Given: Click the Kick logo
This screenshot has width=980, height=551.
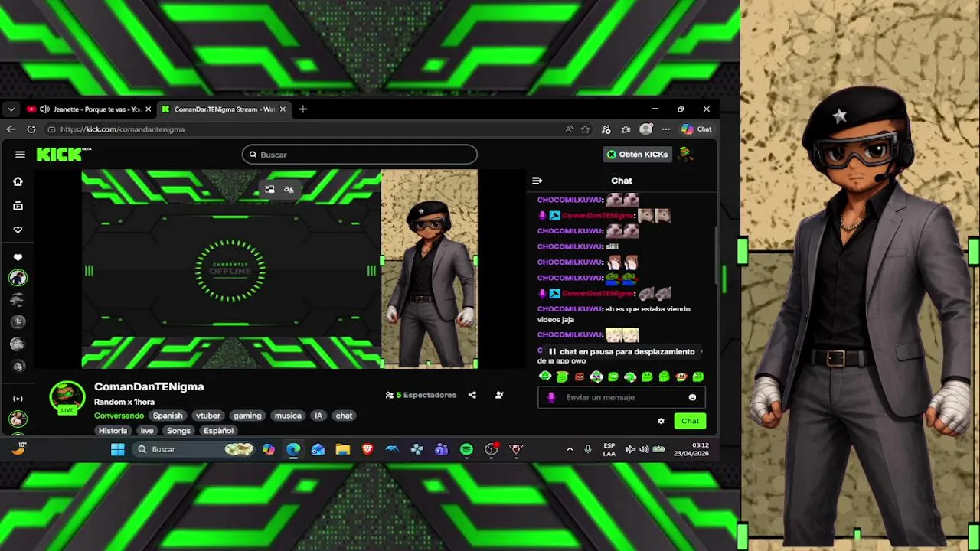Looking at the screenshot, I should [x=63, y=155].
